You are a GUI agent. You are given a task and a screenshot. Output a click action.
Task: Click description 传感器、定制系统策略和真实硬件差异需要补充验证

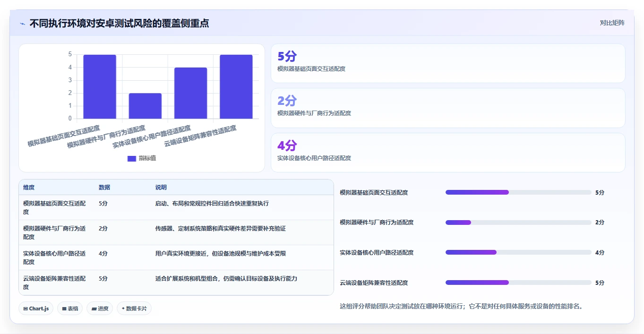[221, 229]
